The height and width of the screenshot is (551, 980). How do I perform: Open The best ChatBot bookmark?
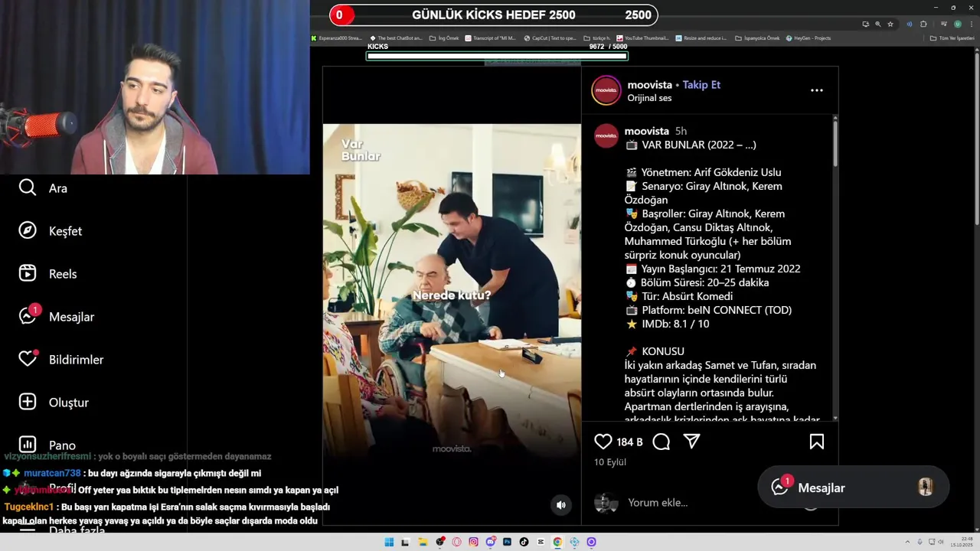pyautogui.click(x=396, y=37)
